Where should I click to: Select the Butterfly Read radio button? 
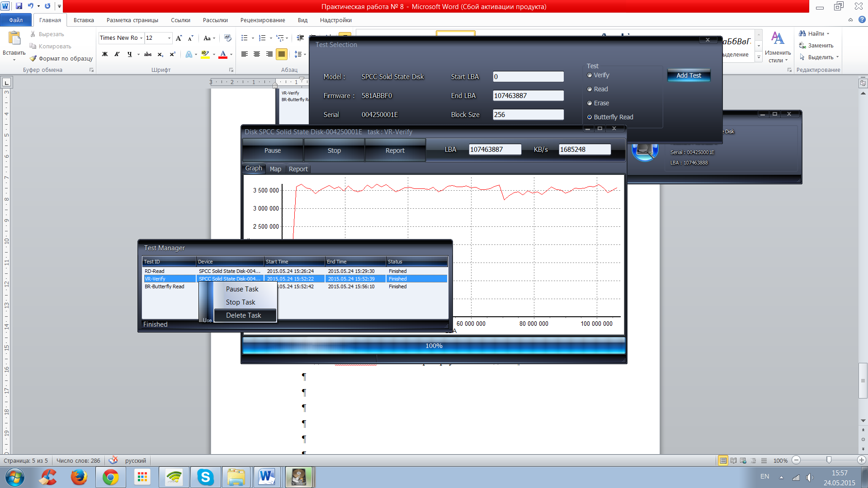pyautogui.click(x=590, y=117)
